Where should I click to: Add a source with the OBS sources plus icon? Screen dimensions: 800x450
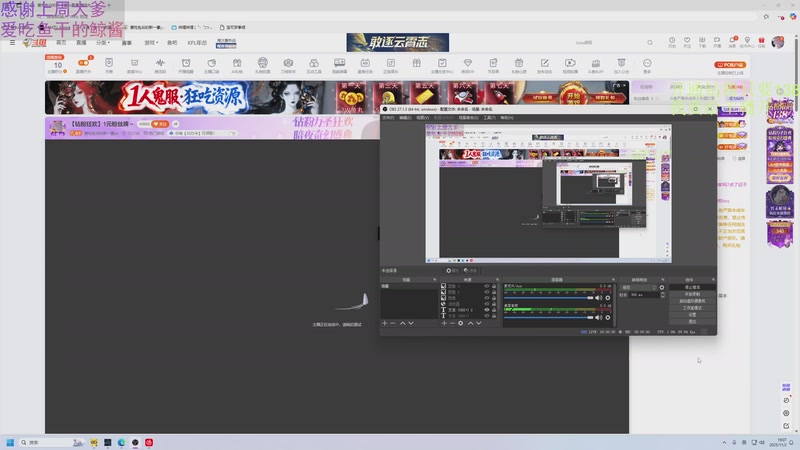tap(444, 323)
